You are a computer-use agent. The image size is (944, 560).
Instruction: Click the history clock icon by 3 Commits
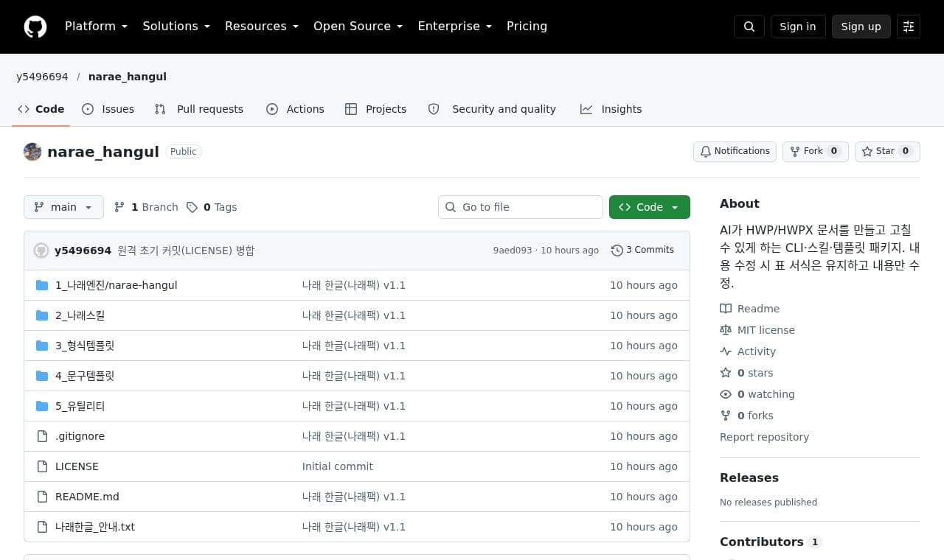[x=617, y=251]
